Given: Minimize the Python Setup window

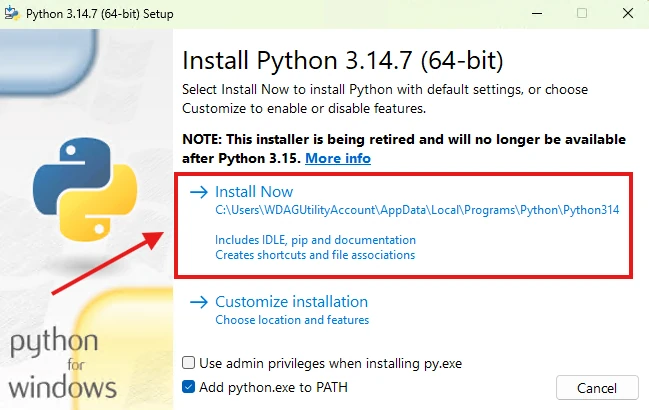Looking at the screenshot, I should (537, 13).
